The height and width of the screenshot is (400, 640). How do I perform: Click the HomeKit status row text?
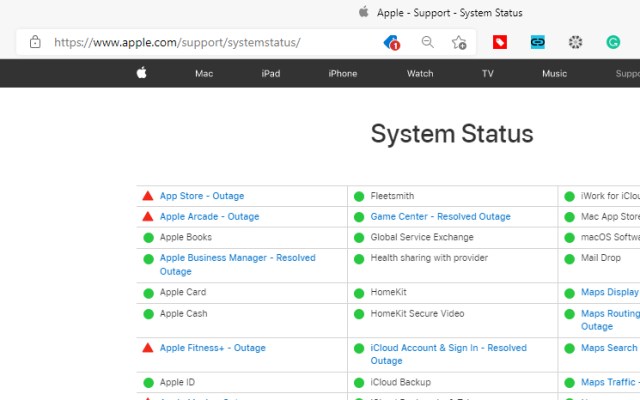click(388, 292)
